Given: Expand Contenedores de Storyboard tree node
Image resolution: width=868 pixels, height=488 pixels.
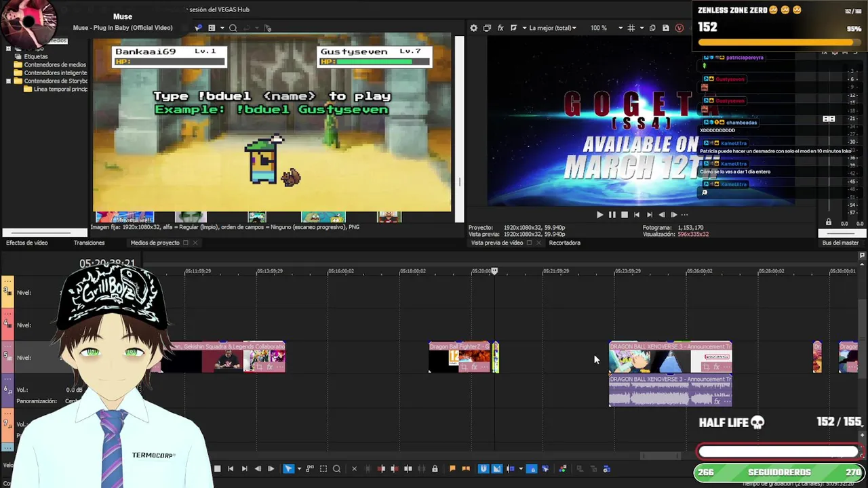Looking at the screenshot, I should pos(8,81).
